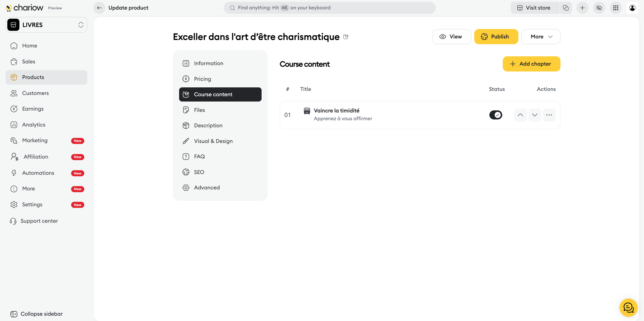The width and height of the screenshot is (644, 321).
Task: Click the copy store link icon
Action: [566, 8]
